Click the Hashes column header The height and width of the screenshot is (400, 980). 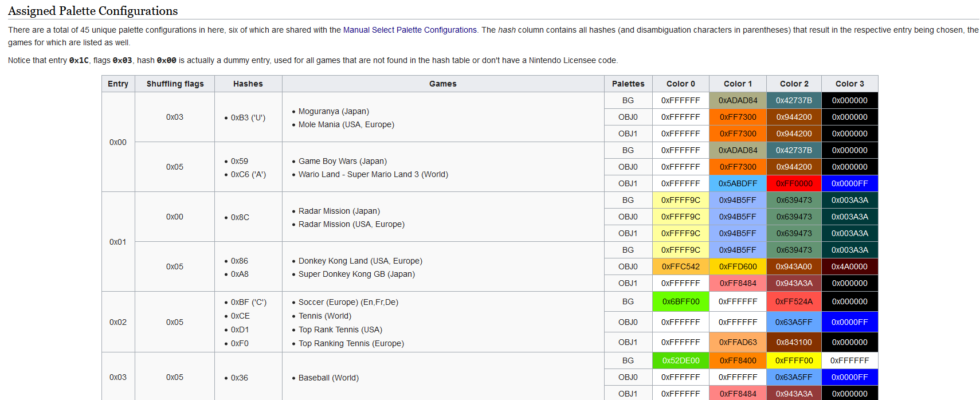tap(248, 84)
